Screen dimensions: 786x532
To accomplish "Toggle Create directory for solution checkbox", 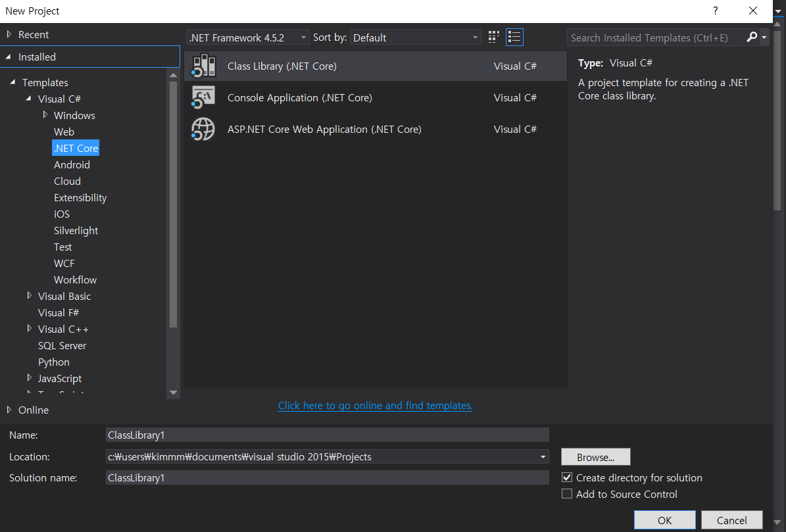I will point(567,477).
